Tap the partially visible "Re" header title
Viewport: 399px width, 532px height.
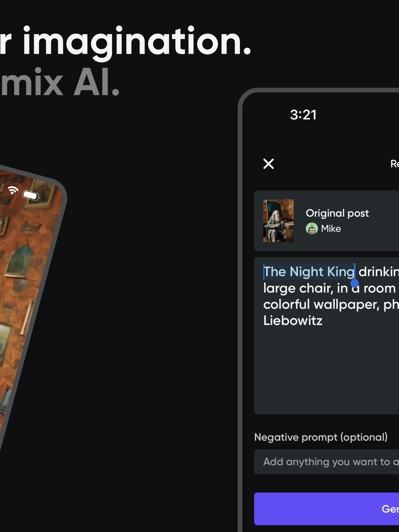coord(394,164)
